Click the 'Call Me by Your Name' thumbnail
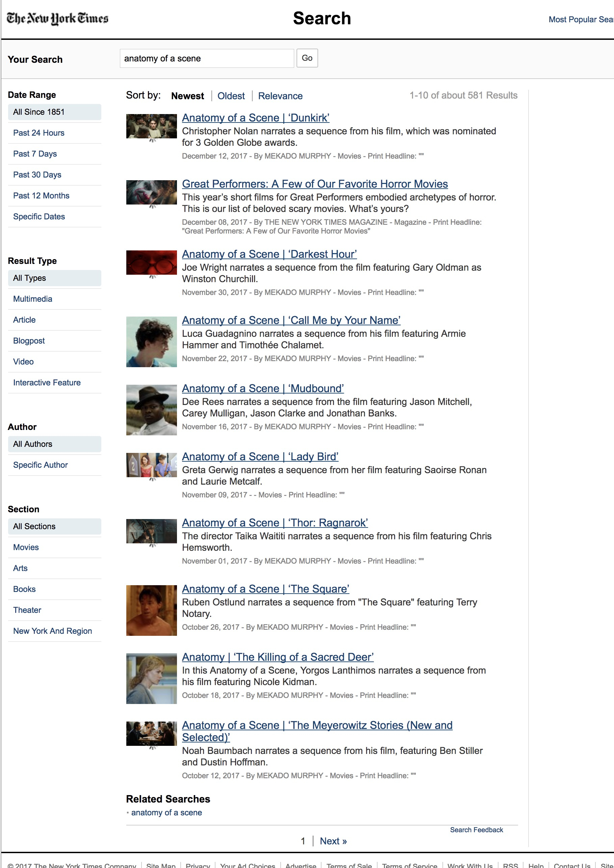 [x=151, y=342]
